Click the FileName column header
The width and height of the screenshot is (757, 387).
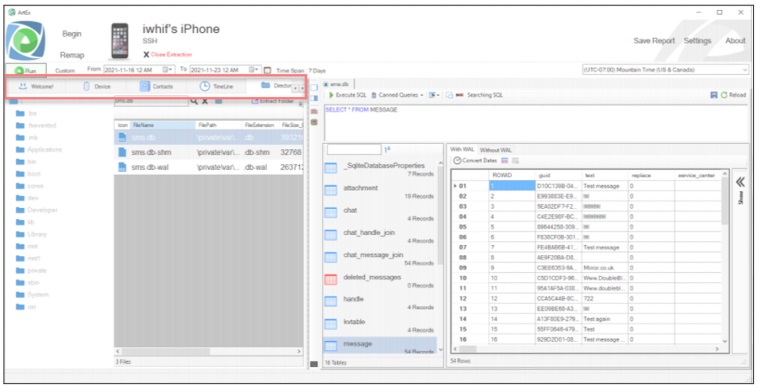163,125
